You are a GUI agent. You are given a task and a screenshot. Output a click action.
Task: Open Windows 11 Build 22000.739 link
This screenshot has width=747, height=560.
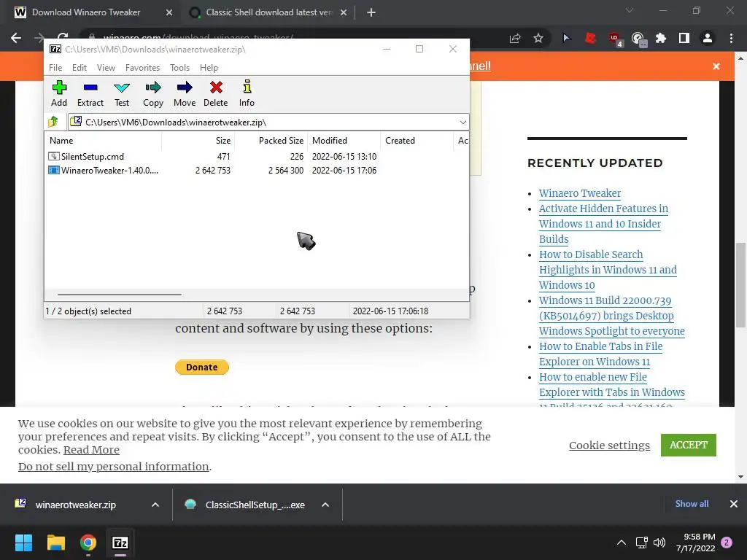(x=612, y=316)
